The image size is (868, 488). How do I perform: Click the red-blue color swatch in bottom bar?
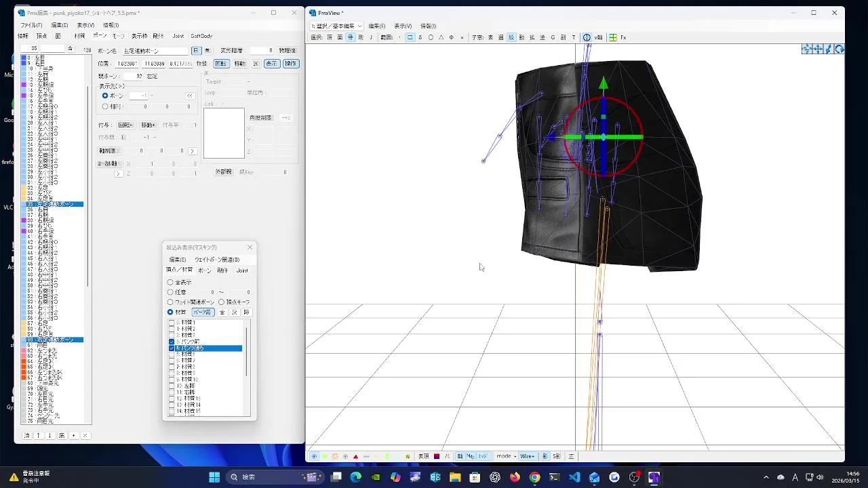coord(437,456)
